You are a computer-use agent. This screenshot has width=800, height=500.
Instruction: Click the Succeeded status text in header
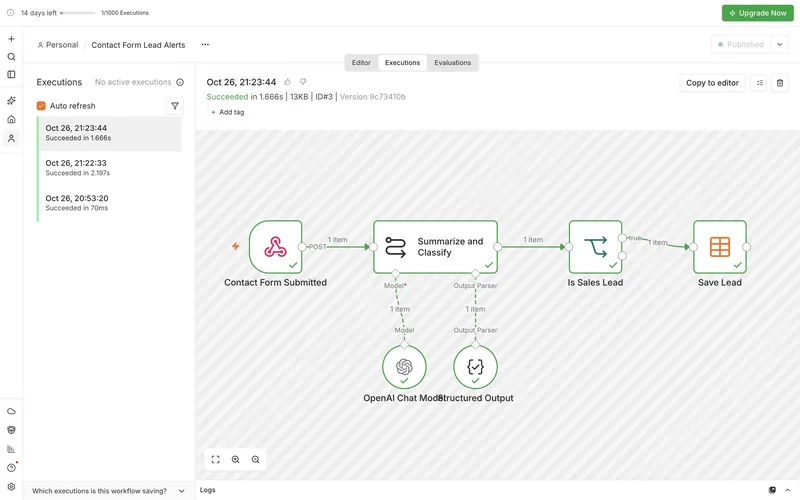click(x=228, y=97)
